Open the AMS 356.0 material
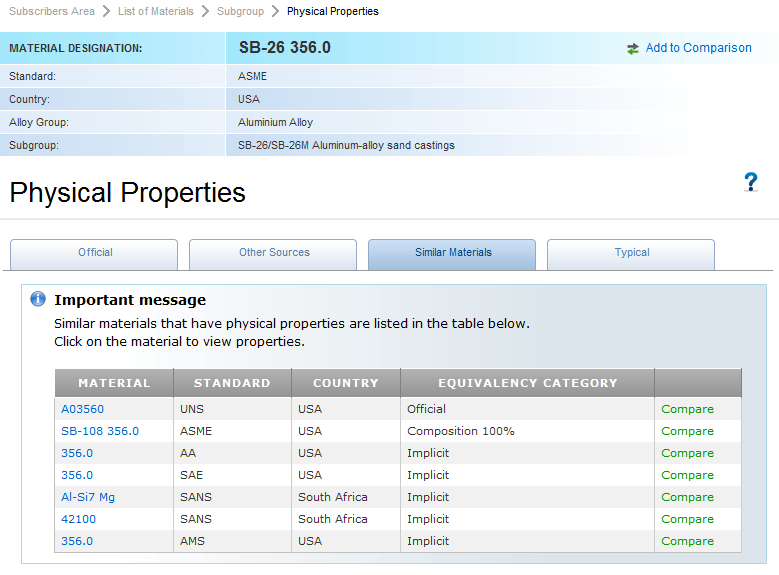Viewport: 779px width, 575px height. tap(77, 541)
